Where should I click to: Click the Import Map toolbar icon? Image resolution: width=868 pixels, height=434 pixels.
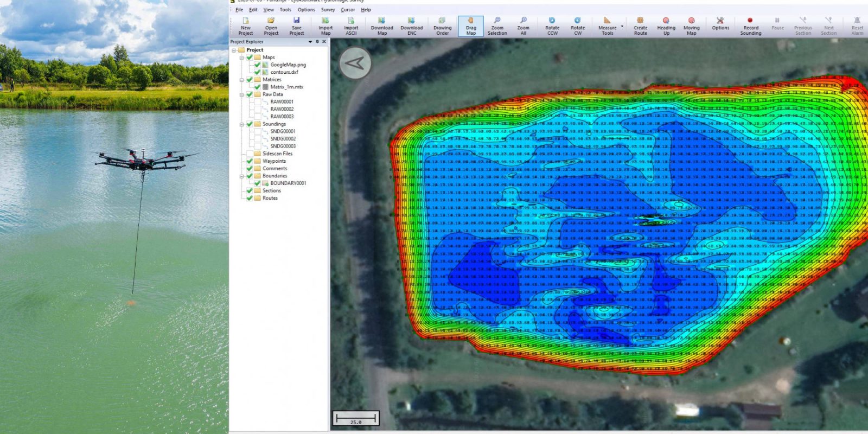pos(325,25)
